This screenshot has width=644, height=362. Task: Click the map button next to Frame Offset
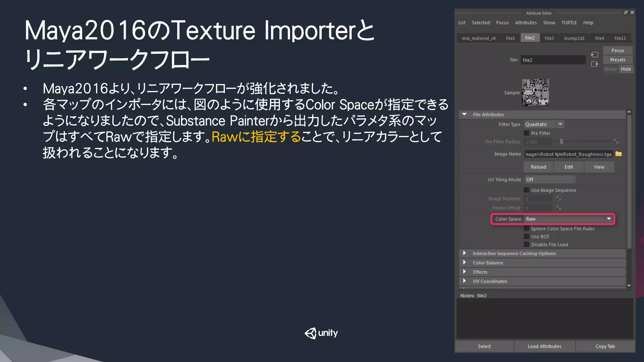point(559,208)
